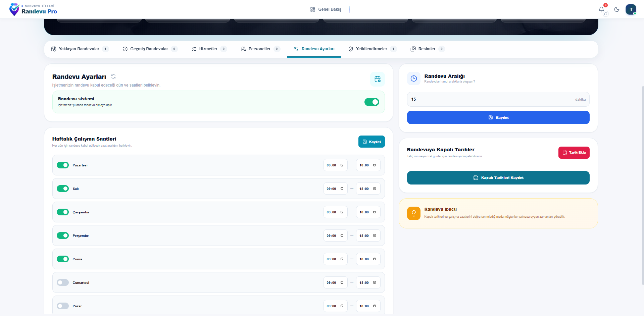Click clock icon in Cuma end time
644x316 pixels.
point(375,259)
